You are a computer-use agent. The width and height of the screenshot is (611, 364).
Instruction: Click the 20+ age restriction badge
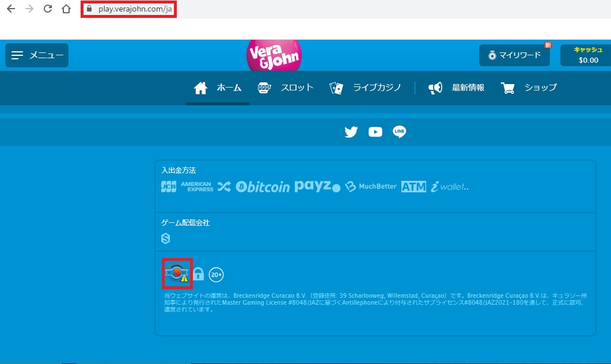pyautogui.click(x=217, y=275)
